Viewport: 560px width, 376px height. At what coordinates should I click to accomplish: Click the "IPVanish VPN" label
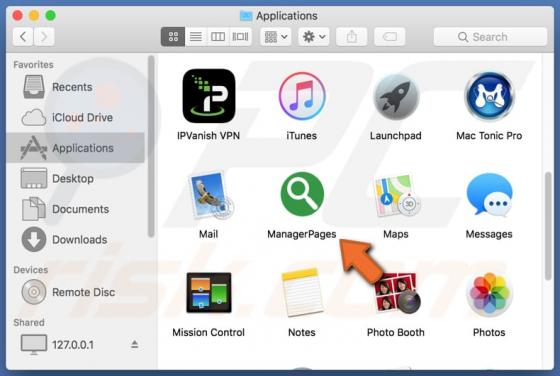(x=209, y=136)
